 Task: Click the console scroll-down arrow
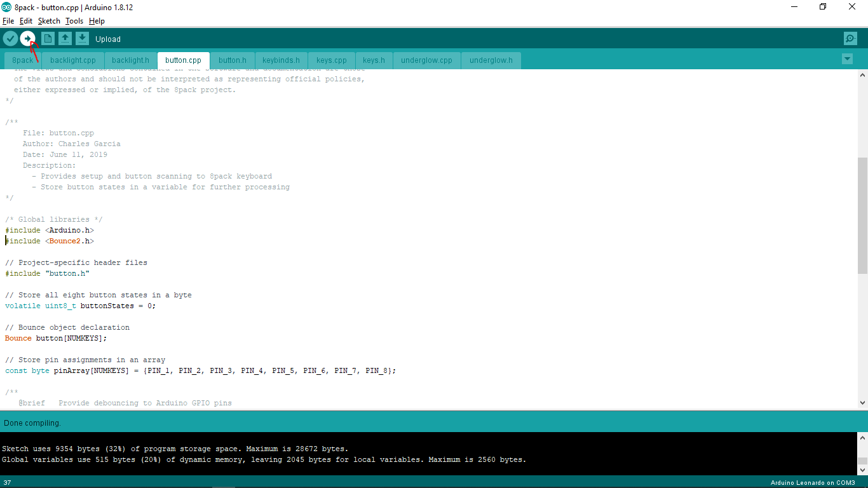pyautogui.click(x=862, y=470)
